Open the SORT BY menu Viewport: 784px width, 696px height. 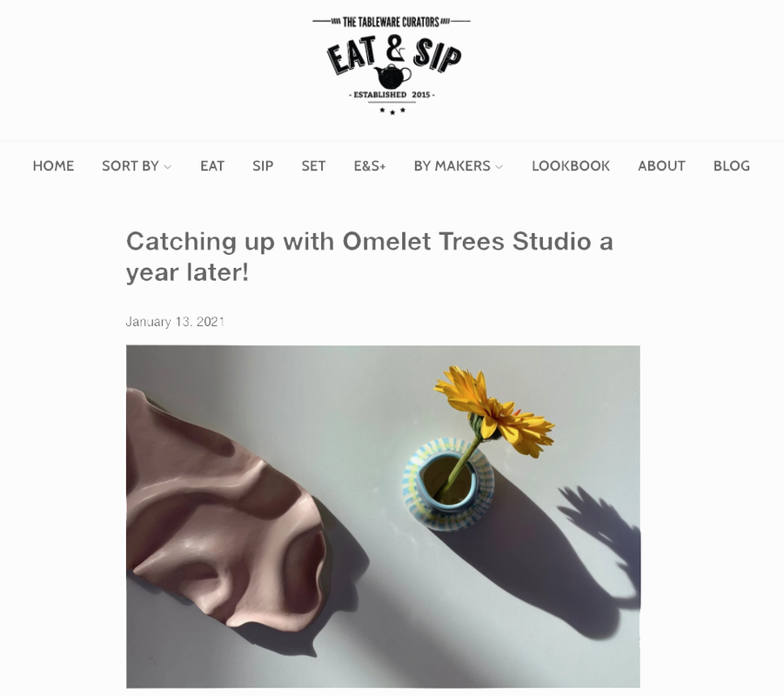pos(137,166)
